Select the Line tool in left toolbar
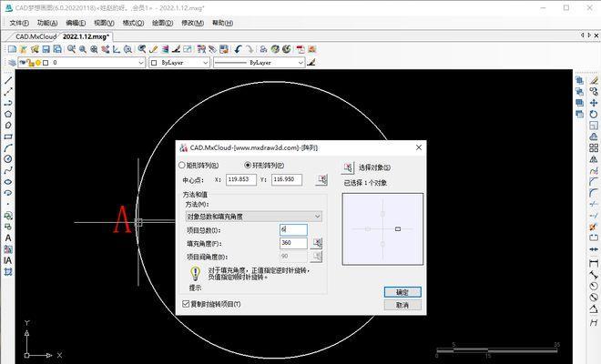 click(x=8, y=80)
